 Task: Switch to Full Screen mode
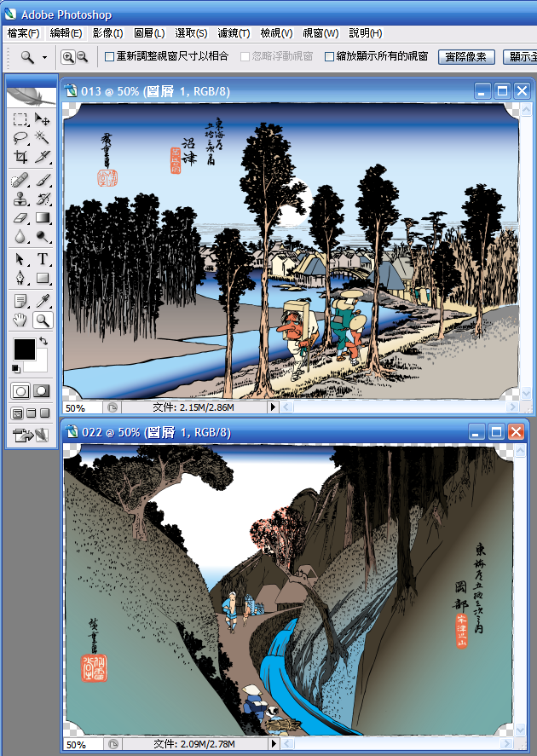tap(44, 413)
